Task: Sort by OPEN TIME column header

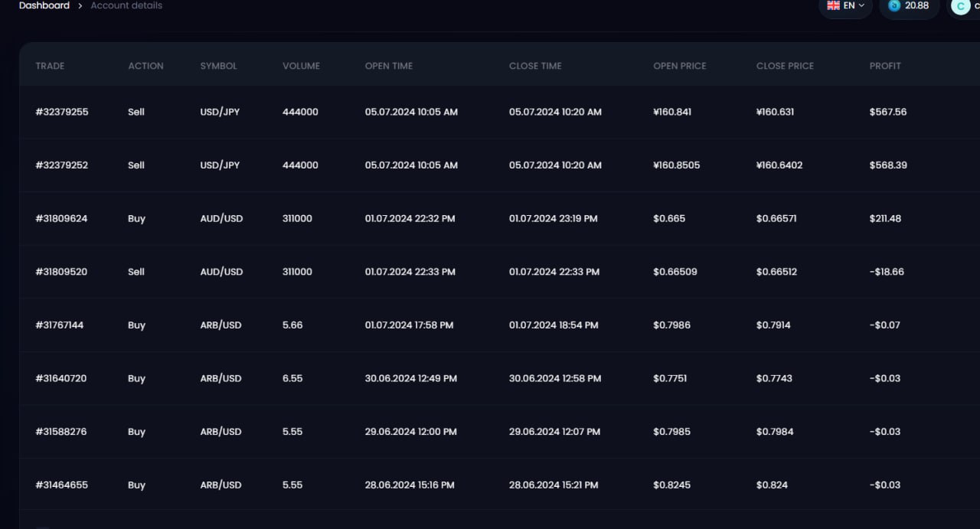Action: [389, 66]
